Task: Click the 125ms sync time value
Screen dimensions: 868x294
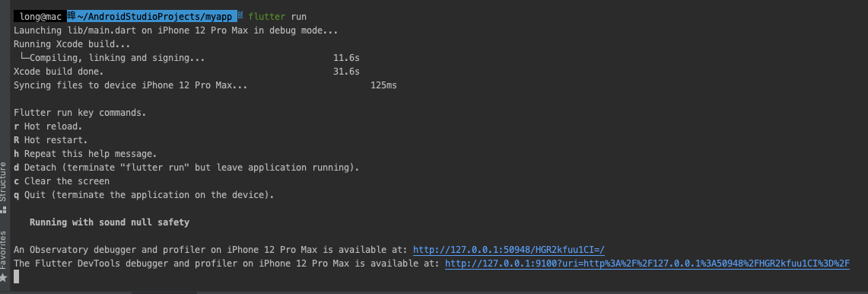Action: (383, 85)
